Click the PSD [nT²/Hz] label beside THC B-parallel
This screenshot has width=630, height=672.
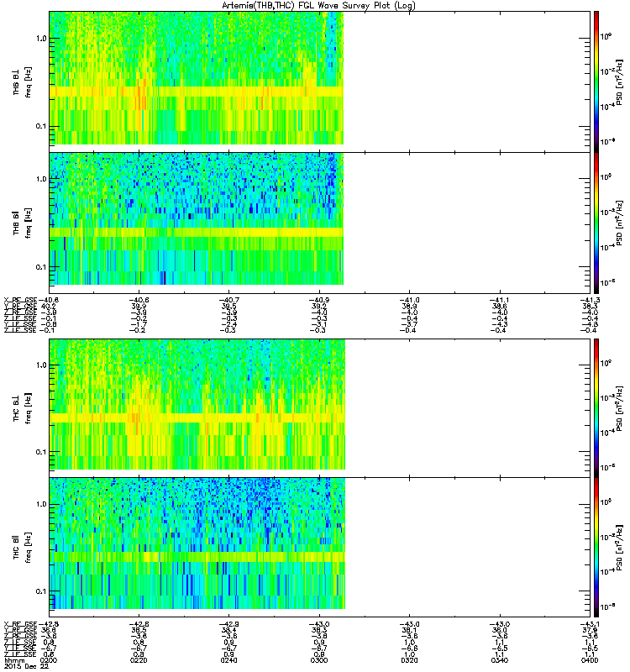tap(619, 548)
